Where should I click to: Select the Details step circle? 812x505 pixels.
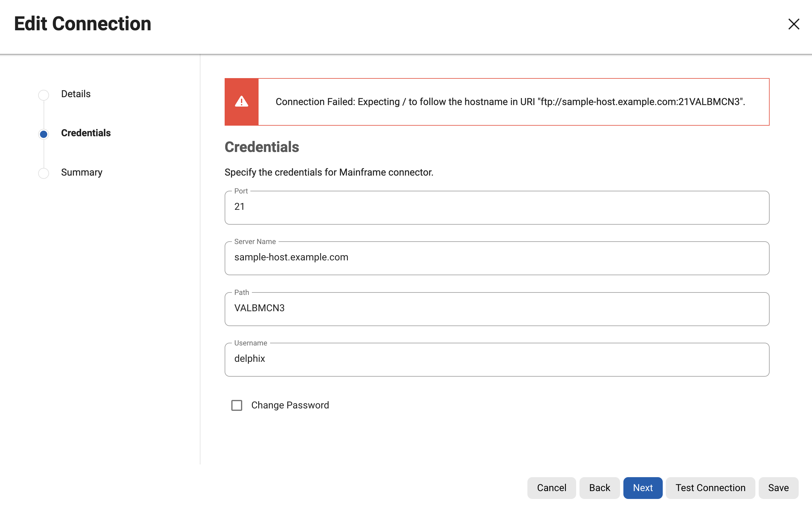point(43,95)
